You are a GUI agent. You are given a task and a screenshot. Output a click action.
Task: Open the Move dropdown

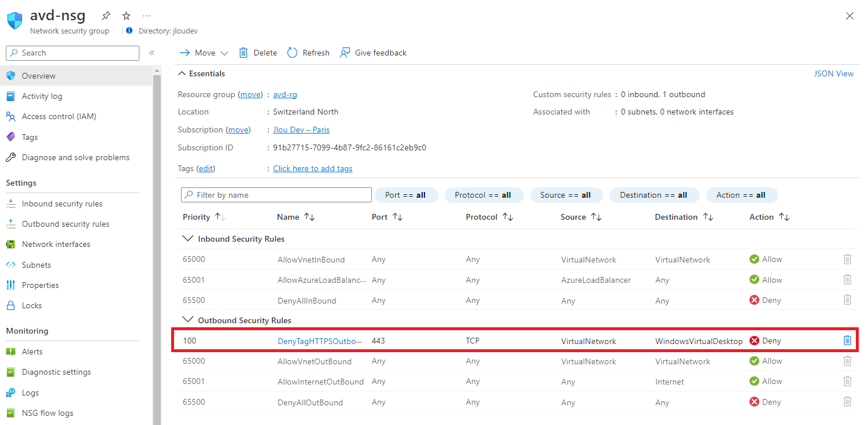pyautogui.click(x=204, y=53)
